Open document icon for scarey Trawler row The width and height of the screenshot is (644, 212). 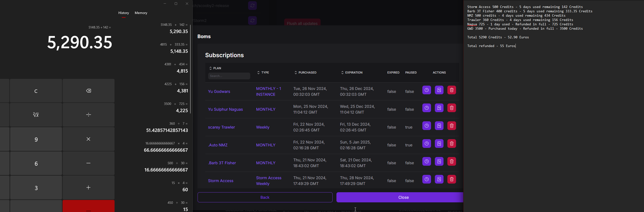pyautogui.click(x=439, y=126)
